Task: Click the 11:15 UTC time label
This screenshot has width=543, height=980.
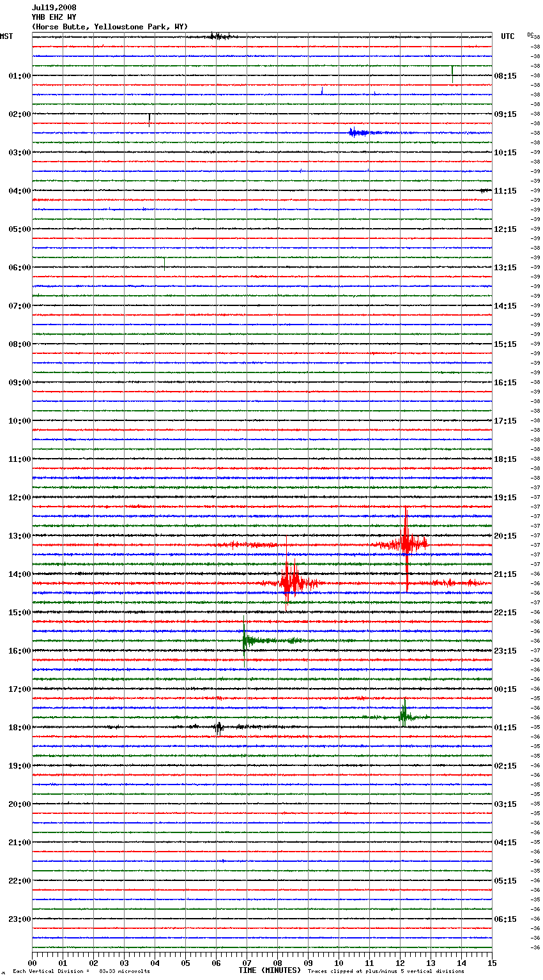Action: (x=505, y=191)
